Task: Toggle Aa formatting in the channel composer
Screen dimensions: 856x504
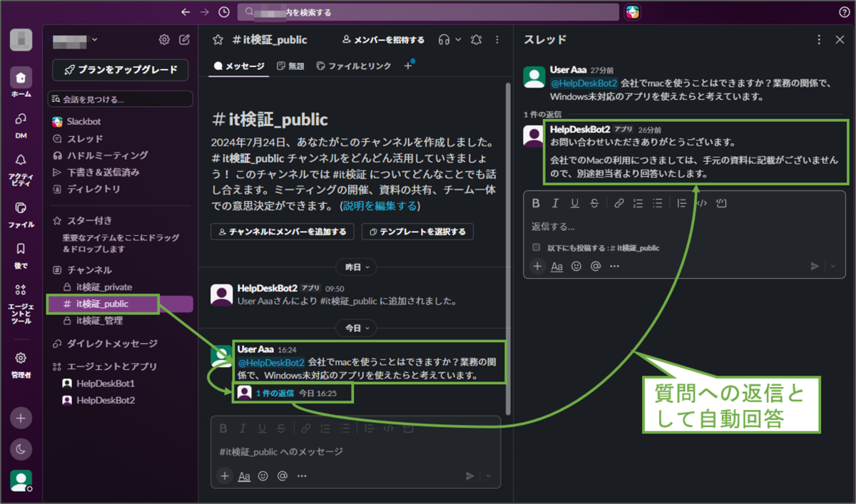Action: (244, 476)
